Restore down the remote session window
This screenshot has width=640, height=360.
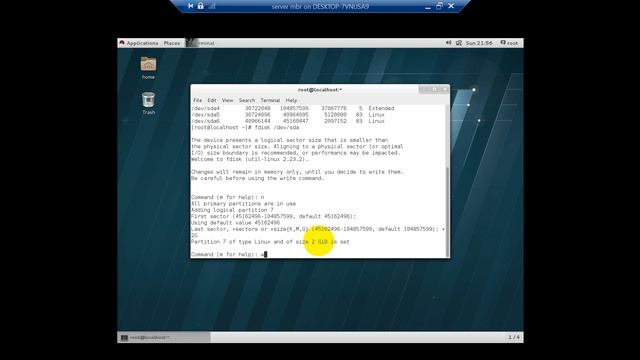439,6
